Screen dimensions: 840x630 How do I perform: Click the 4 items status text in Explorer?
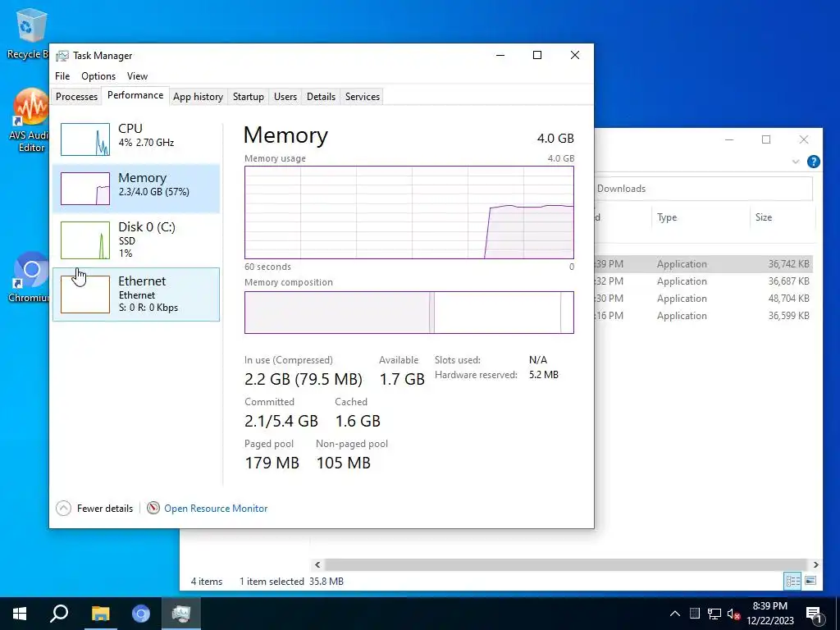(207, 582)
